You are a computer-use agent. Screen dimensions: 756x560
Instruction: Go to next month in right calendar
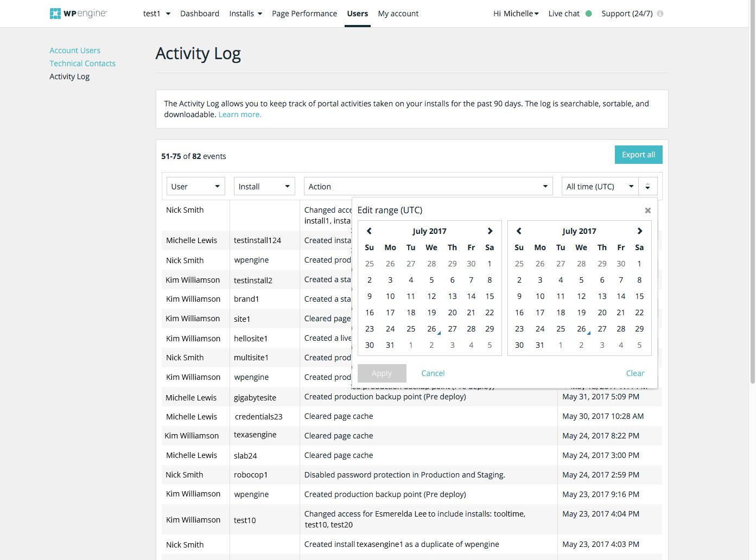[x=639, y=231]
